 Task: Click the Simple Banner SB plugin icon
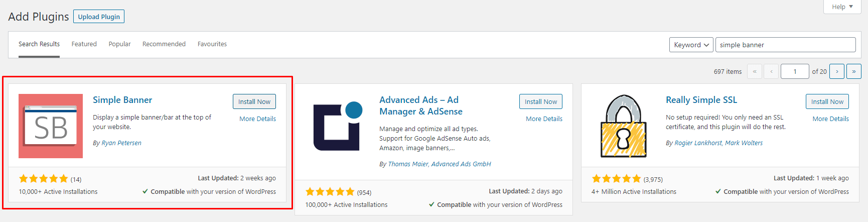51,126
